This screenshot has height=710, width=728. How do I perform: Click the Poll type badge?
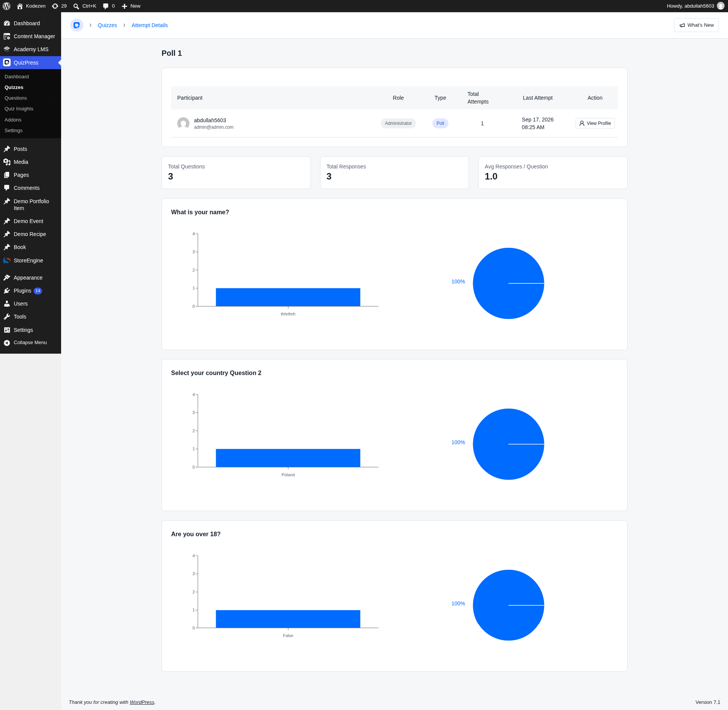click(x=440, y=123)
